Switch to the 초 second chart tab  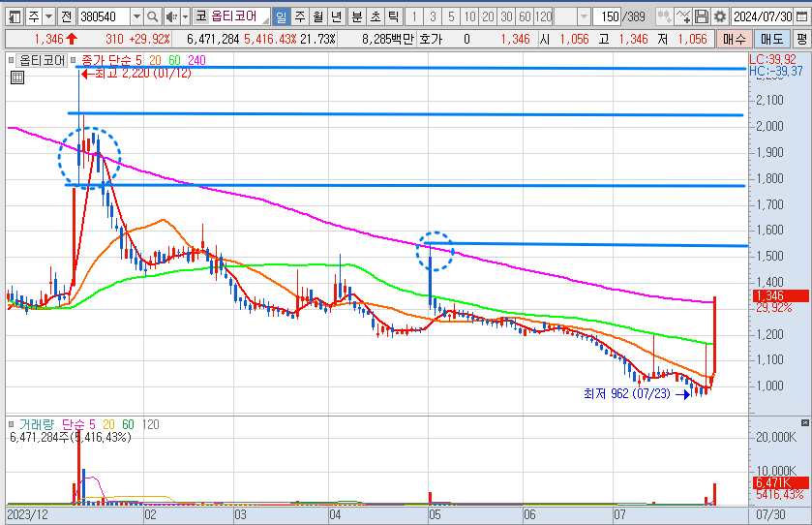376,17
